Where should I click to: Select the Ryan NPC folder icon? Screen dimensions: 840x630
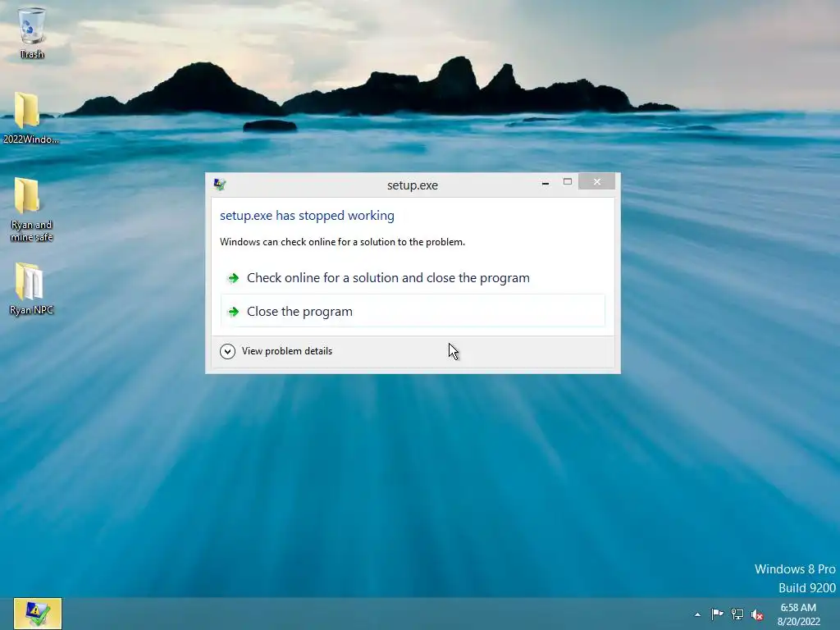coord(31,289)
